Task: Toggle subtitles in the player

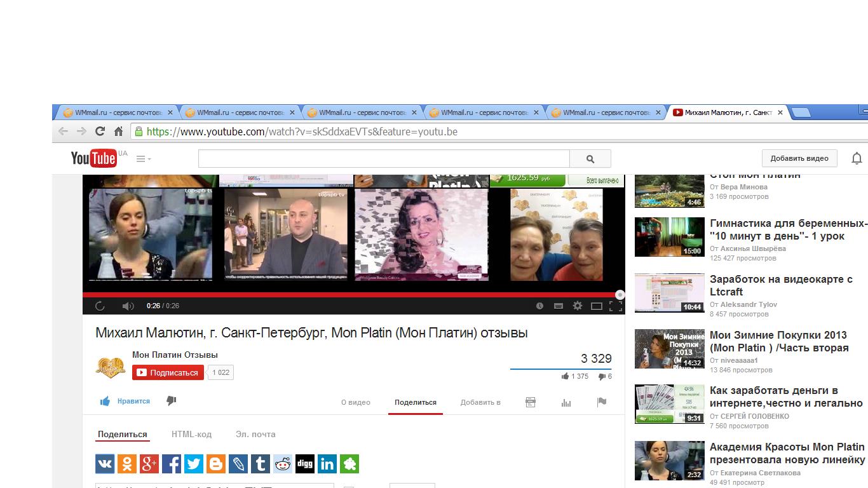Action: tap(559, 306)
